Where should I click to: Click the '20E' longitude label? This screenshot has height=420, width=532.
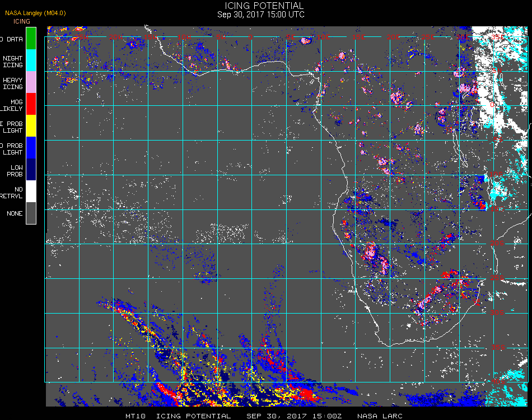pyautogui.click(x=393, y=37)
